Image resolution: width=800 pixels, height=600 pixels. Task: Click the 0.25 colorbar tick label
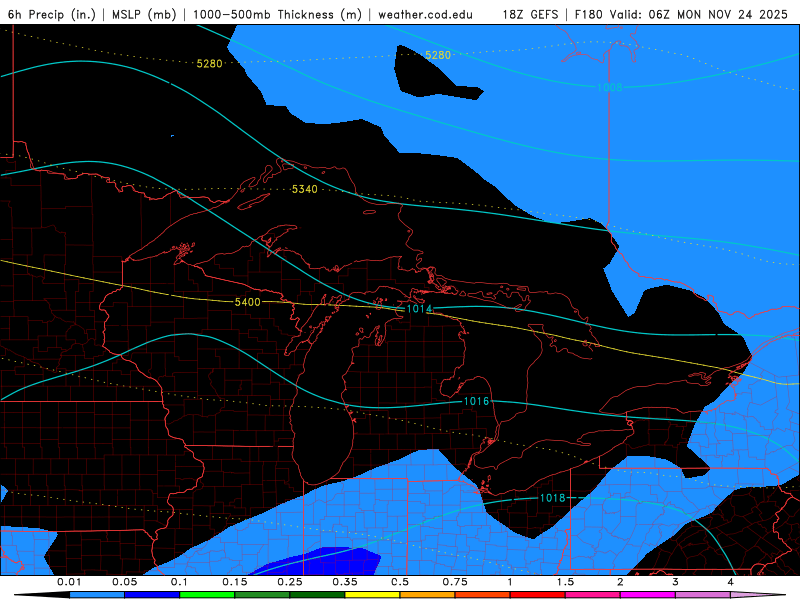coord(290,582)
